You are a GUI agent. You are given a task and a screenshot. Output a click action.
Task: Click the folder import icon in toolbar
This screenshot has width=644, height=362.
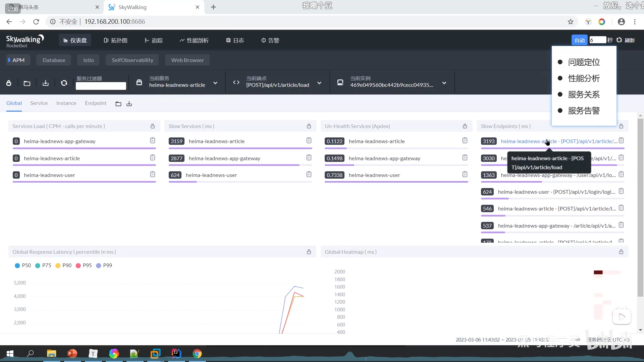pyautogui.click(x=27, y=83)
